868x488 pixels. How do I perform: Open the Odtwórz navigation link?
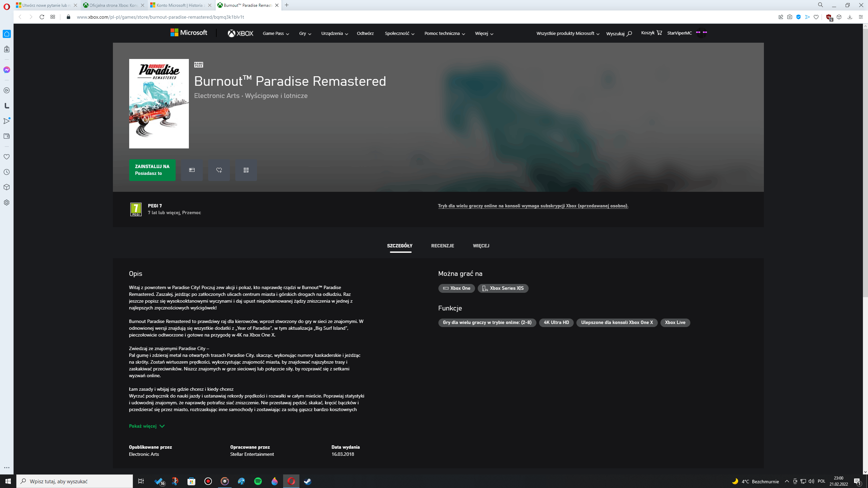pos(365,34)
